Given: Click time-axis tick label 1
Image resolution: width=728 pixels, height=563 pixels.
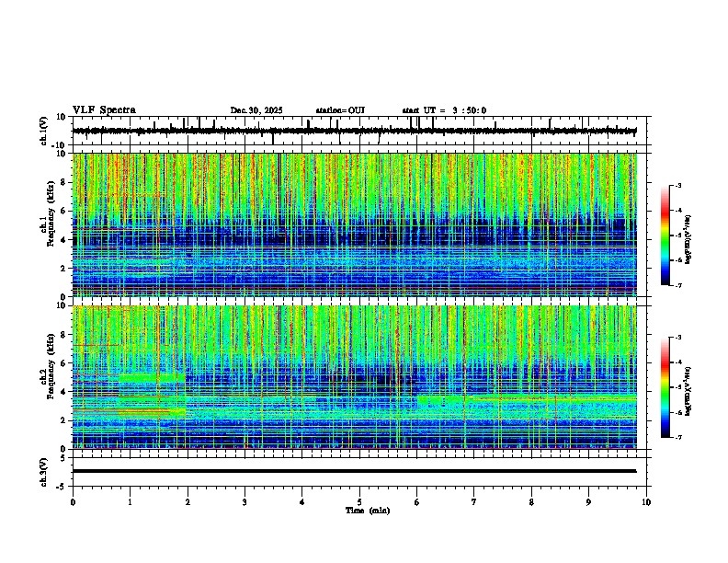Looking at the screenshot, I should click(x=130, y=502).
